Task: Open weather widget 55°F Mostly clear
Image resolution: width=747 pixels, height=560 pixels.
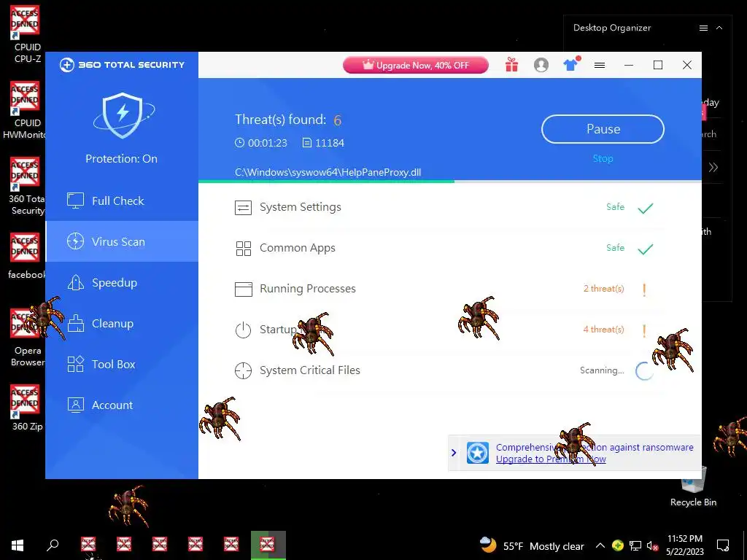Action: pos(531,545)
